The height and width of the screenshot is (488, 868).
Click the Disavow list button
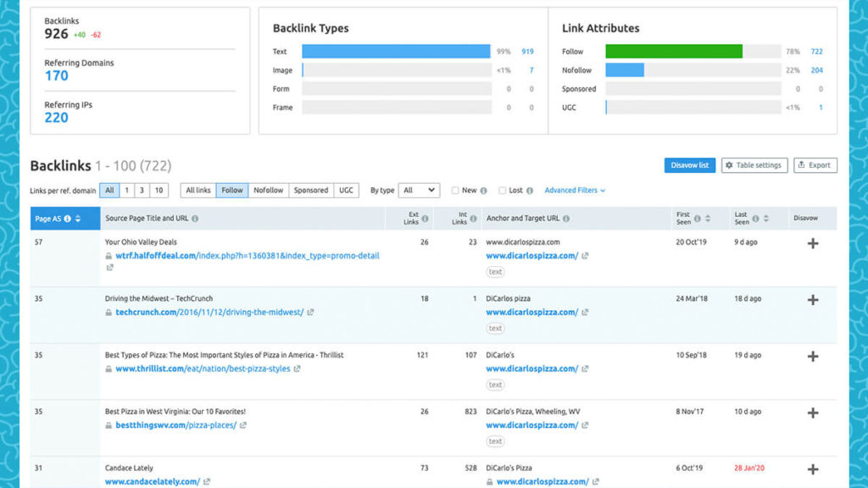[689, 165]
